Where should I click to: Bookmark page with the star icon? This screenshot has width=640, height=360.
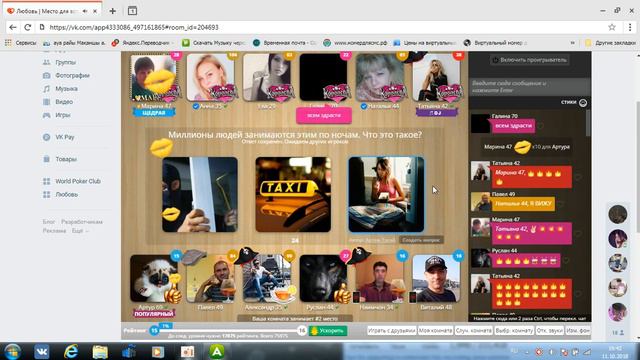coord(611,27)
